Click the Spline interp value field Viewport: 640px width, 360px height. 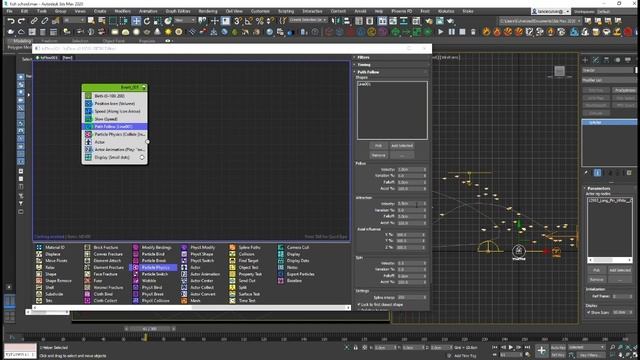[411, 298]
